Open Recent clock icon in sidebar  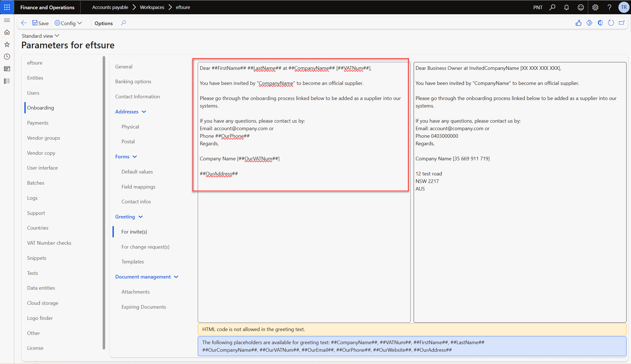coord(7,57)
